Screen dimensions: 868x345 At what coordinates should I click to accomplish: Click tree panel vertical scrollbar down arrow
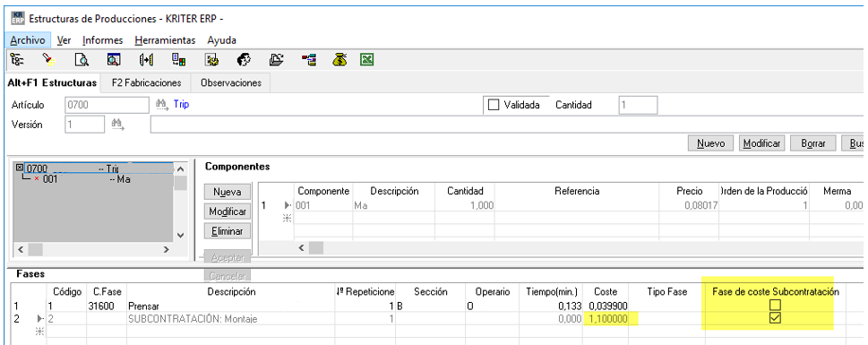click(180, 235)
